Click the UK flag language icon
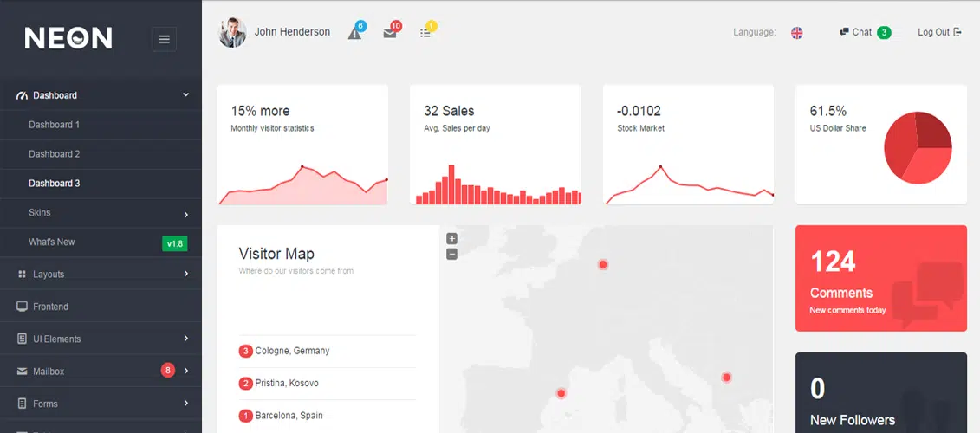This screenshot has height=433, width=980. [x=796, y=33]
